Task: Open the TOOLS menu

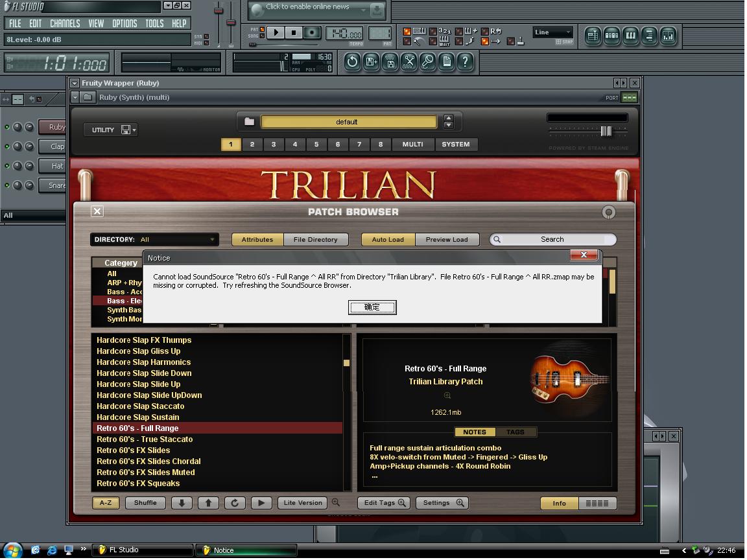Action: point(154,23)
